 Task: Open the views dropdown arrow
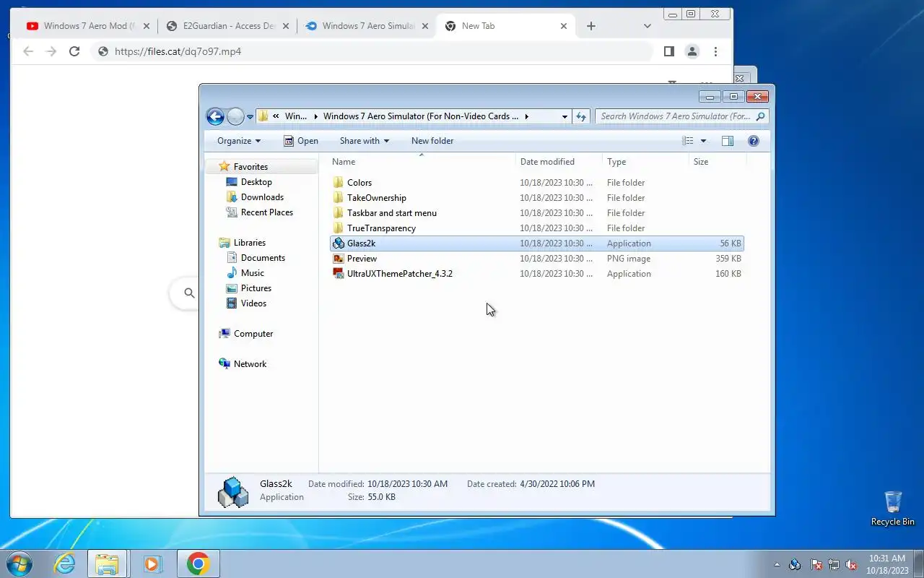coord(703,141)
